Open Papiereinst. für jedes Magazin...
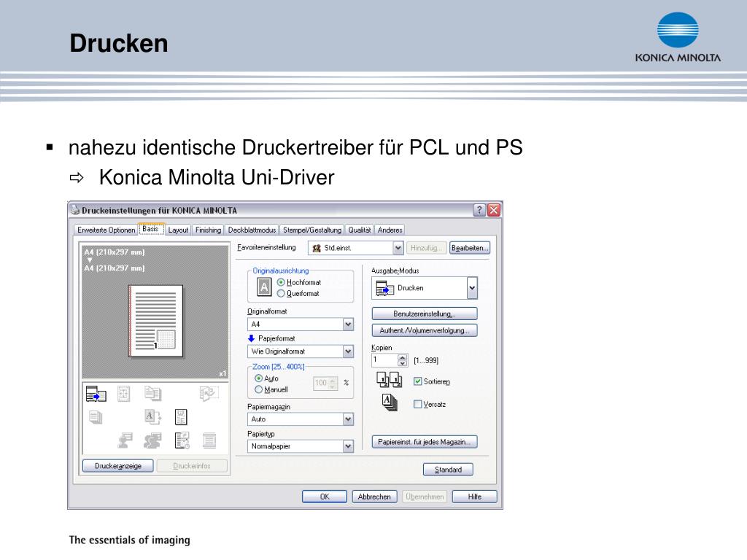747x560 pixels. click(x=425, y=442)
